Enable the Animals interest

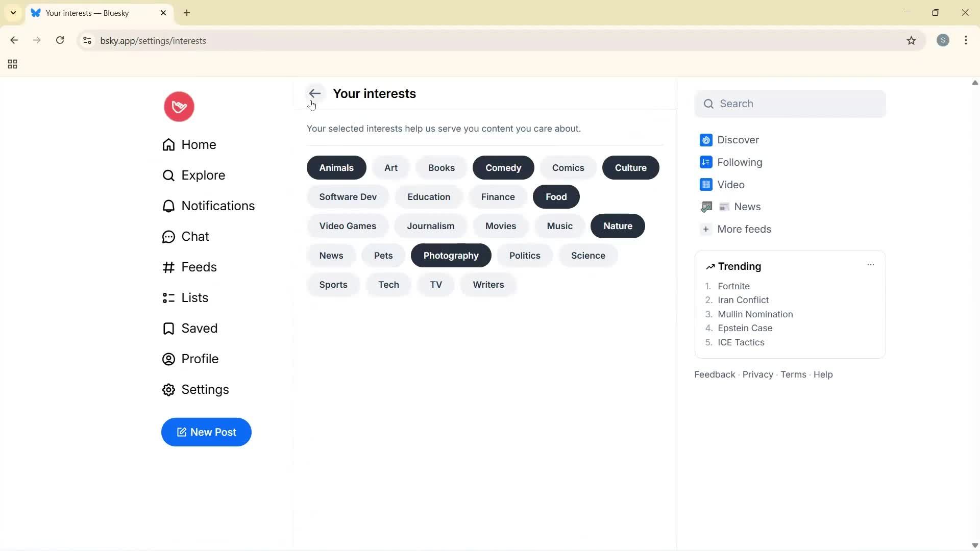[336, 167]
